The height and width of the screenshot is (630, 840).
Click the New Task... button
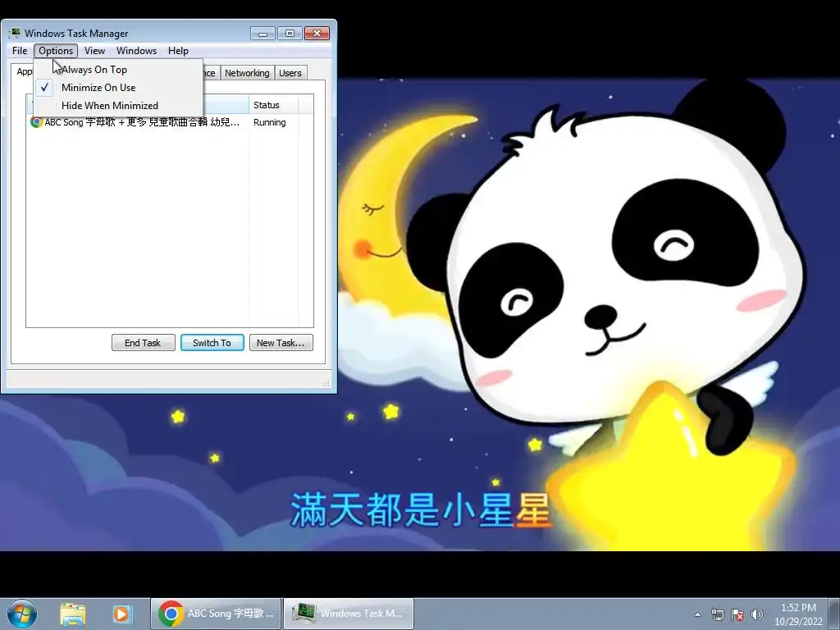coord(281,343)
